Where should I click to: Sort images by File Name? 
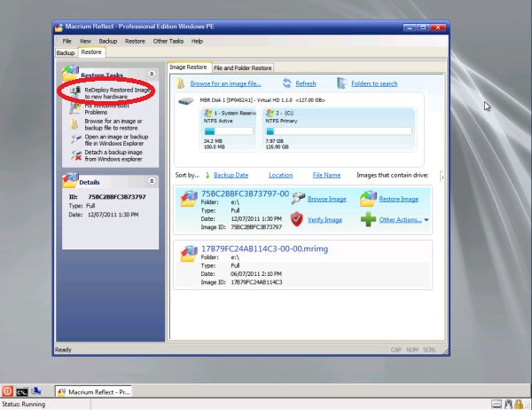click(x=326, y=175)
